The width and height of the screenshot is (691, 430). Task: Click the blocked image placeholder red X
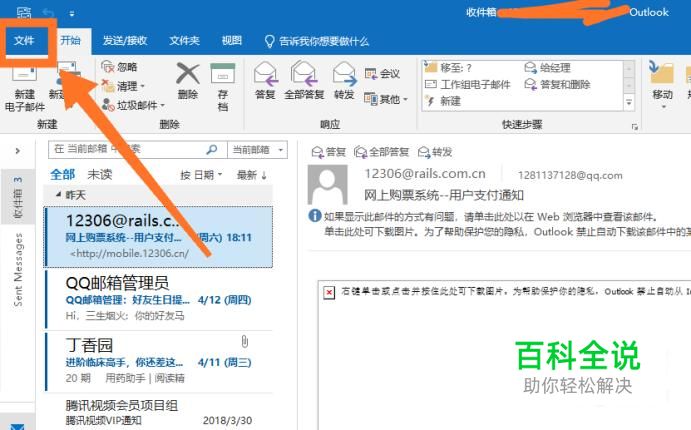pyautogui.click(x=329, y=292)
